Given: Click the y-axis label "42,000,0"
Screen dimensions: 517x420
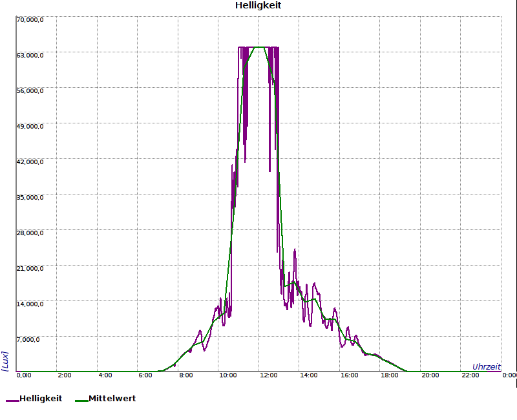Looking at the screenshot, I should point(30,162).
